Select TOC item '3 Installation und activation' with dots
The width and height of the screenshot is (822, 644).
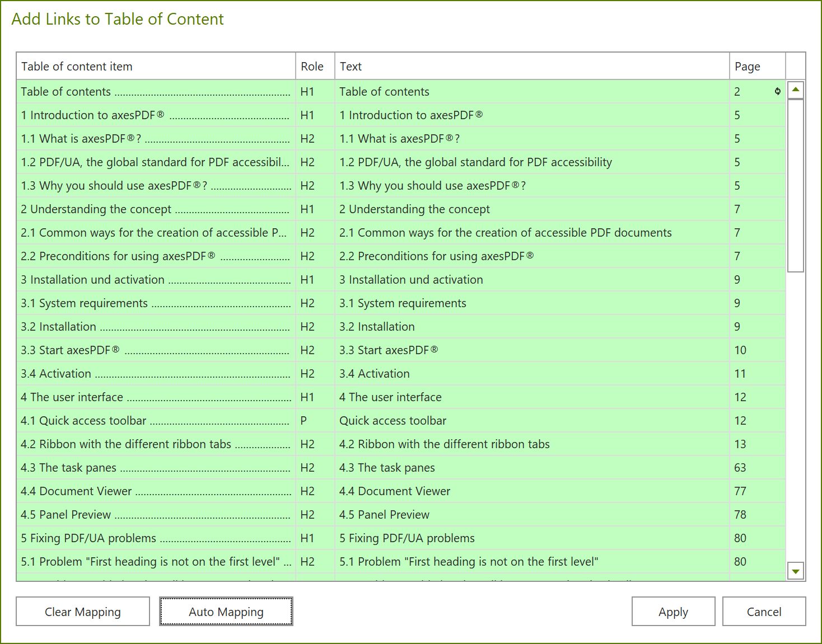point(156,280)
